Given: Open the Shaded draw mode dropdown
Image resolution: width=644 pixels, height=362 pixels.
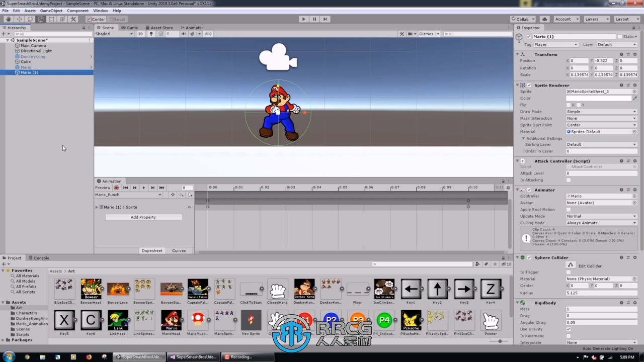Looking at the screenshot, I should pos(114,34).
